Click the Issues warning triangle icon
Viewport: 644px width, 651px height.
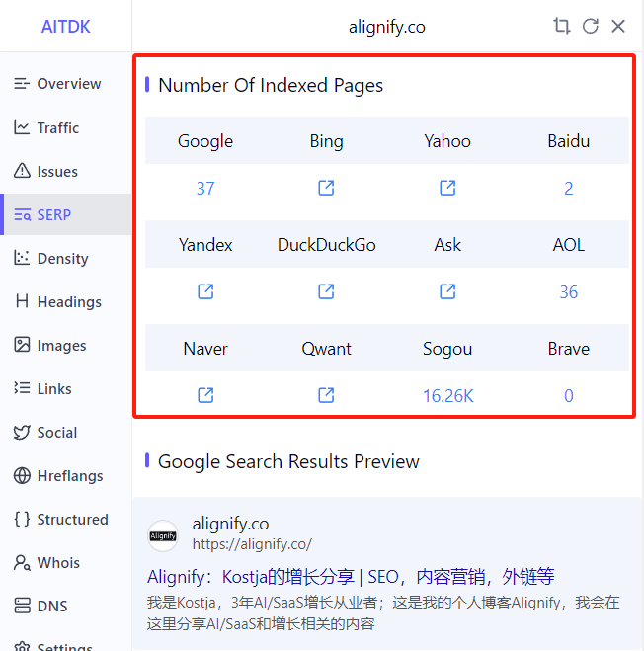point(22,171)
